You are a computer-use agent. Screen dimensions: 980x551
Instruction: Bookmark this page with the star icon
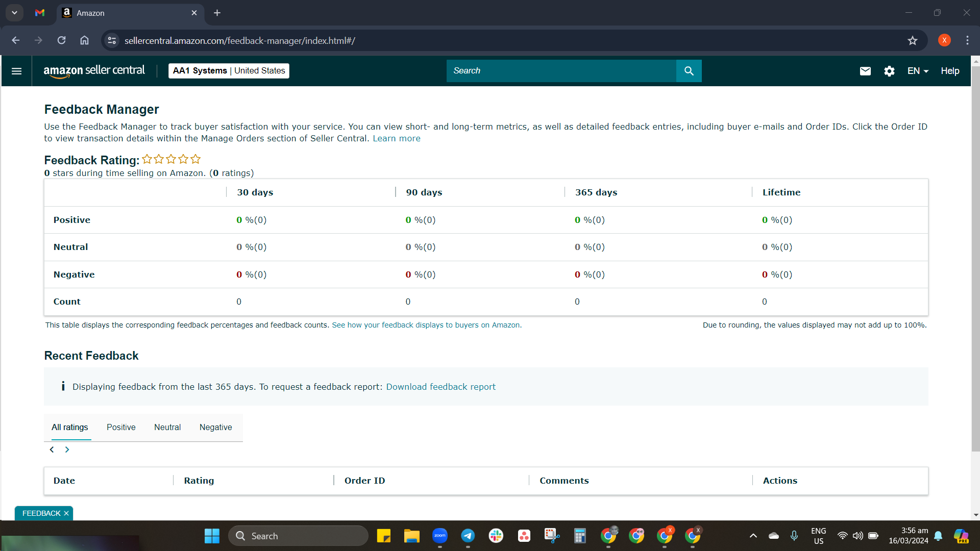(x=913, y=40)
